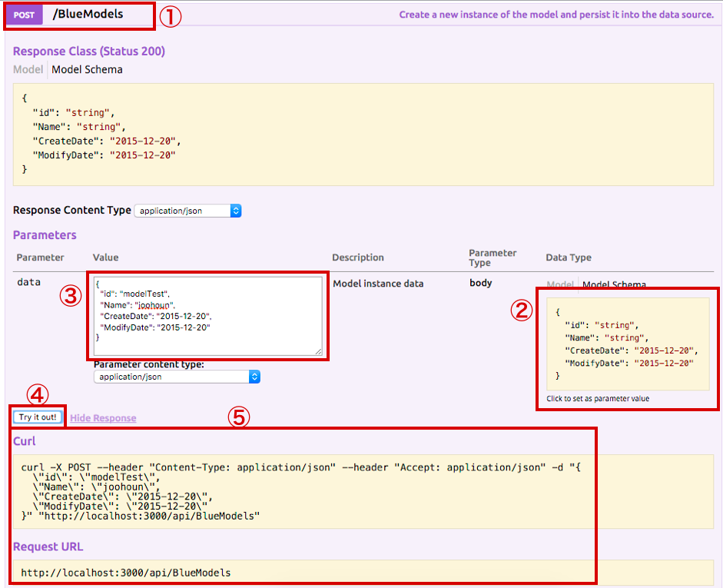Select Model Schema tab under Response Class
The height and width of the screenshot is (588, 723).
pyautogui.click(x=87, y=70)
